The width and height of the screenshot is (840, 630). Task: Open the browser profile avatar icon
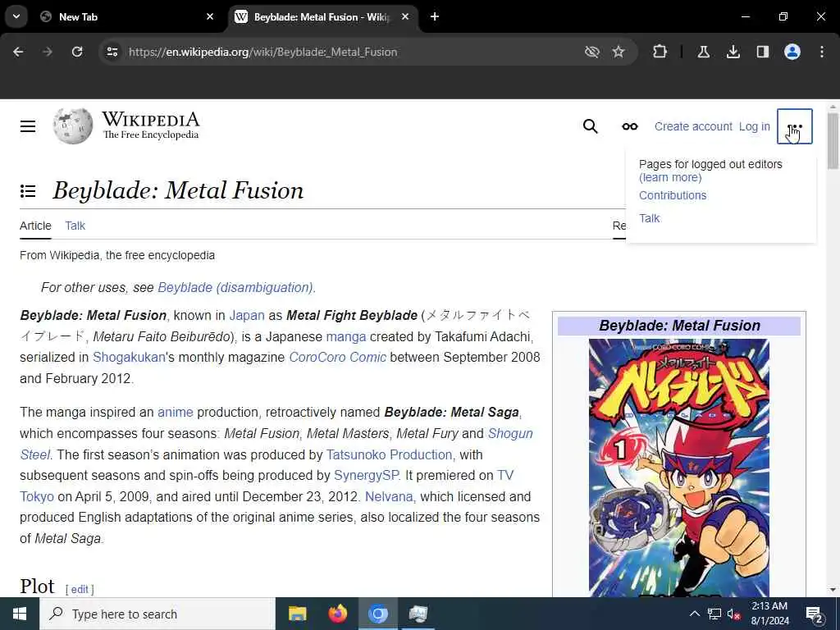(792, 52)
